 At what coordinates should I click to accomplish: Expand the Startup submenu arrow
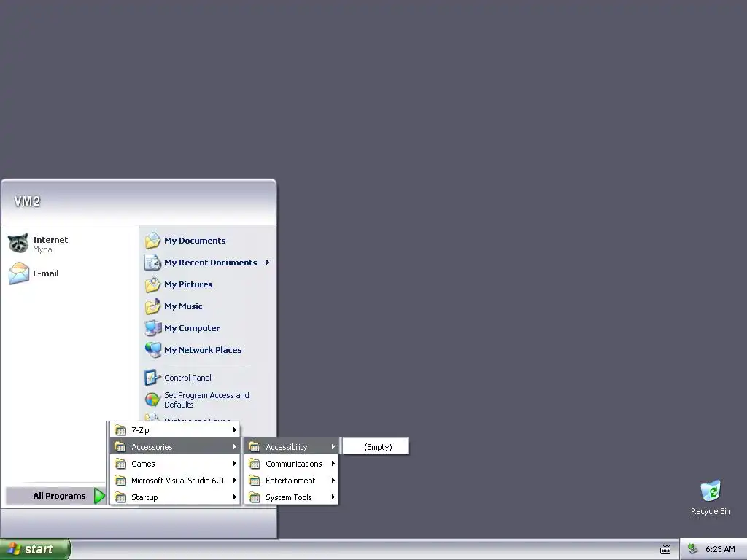234,497
